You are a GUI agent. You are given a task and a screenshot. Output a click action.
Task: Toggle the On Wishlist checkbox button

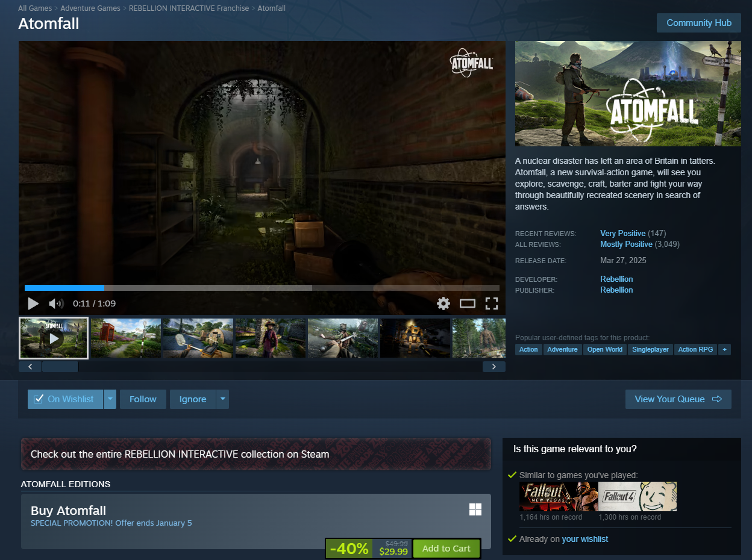[65, 399]
